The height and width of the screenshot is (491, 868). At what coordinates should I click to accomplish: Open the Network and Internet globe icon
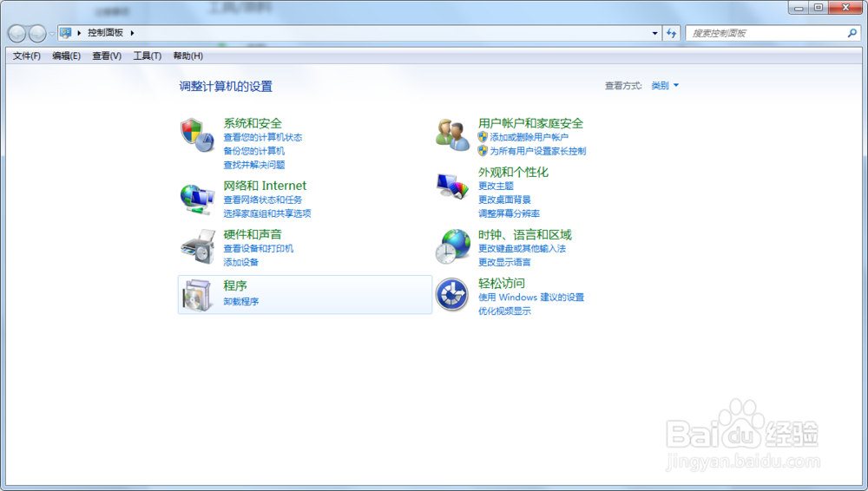point(197,200)
